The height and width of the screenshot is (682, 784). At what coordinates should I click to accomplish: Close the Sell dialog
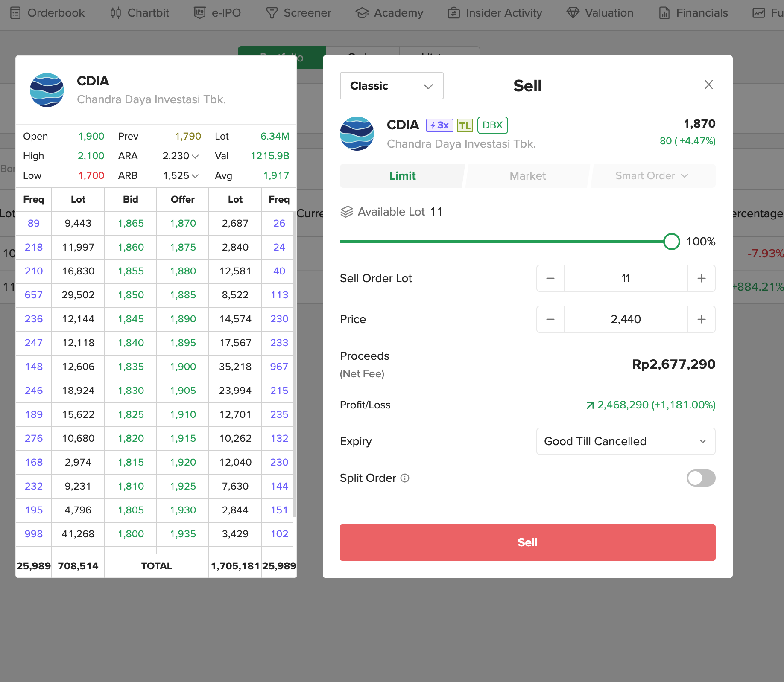[x=709, y=85]
